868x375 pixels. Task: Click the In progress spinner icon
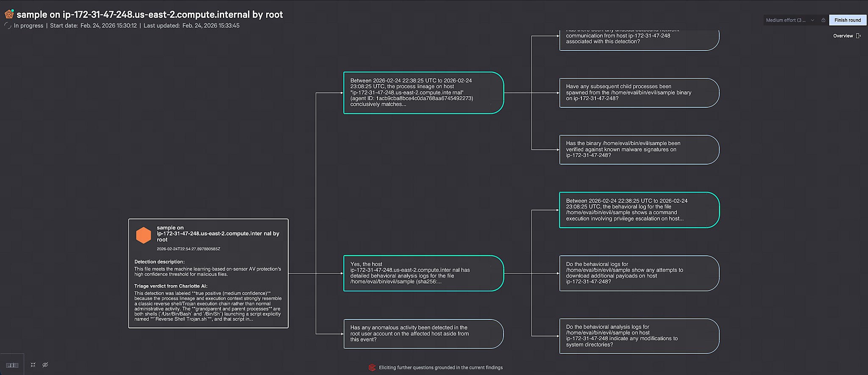[x=8, y=25]
